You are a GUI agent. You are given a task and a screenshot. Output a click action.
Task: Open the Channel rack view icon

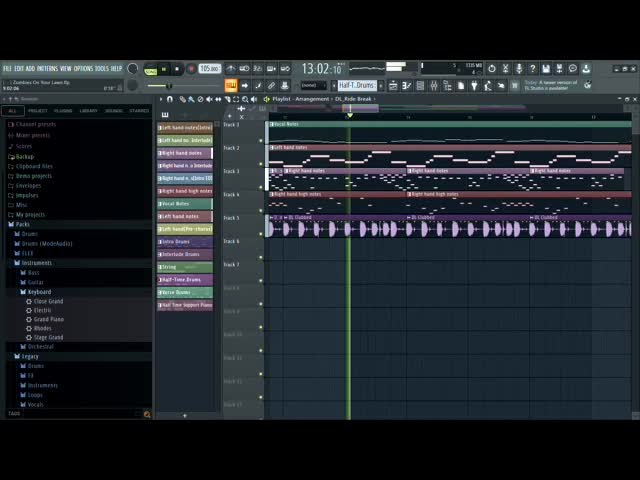(420, 85)
